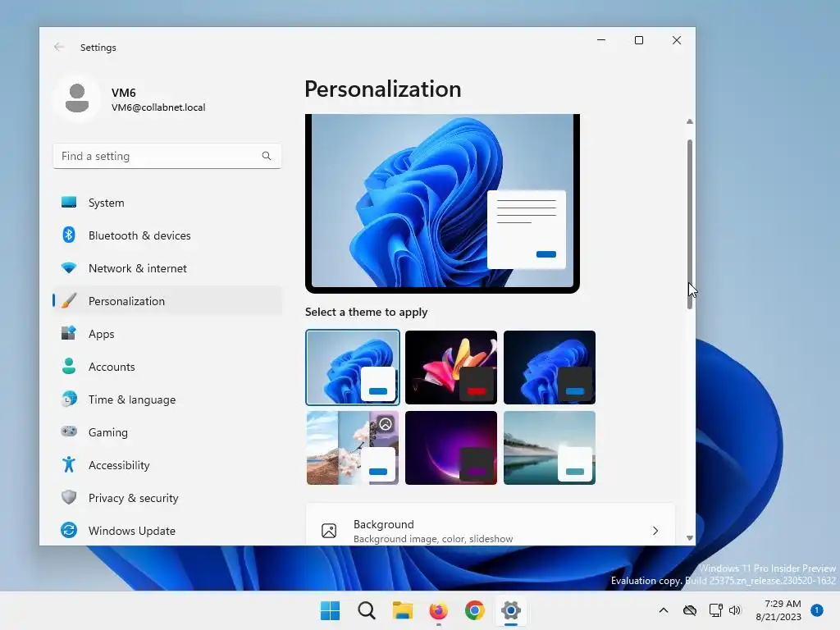Open the Apps category label

(101, 334)
